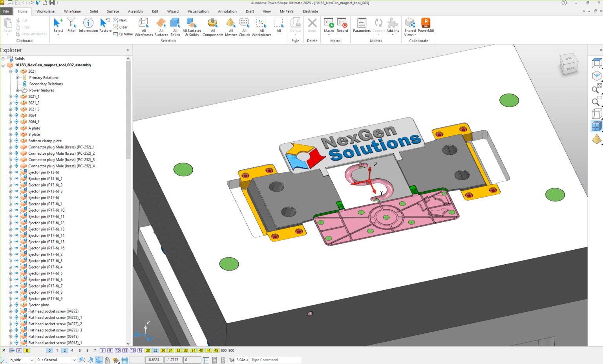Activate the All Solids selection tool
This screenshot has height=364, width=603.
175,26
